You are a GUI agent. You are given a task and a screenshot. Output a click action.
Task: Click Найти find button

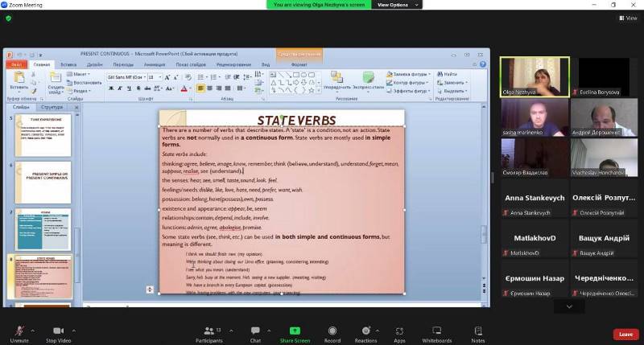[448, 74]
